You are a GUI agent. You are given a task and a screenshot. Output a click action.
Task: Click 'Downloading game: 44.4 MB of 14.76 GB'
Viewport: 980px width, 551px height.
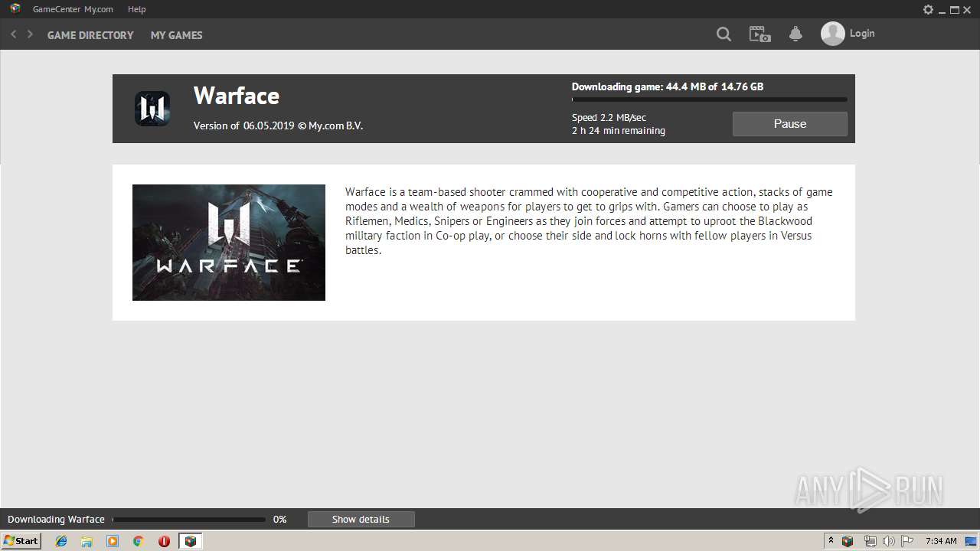[x=668, y=86]
